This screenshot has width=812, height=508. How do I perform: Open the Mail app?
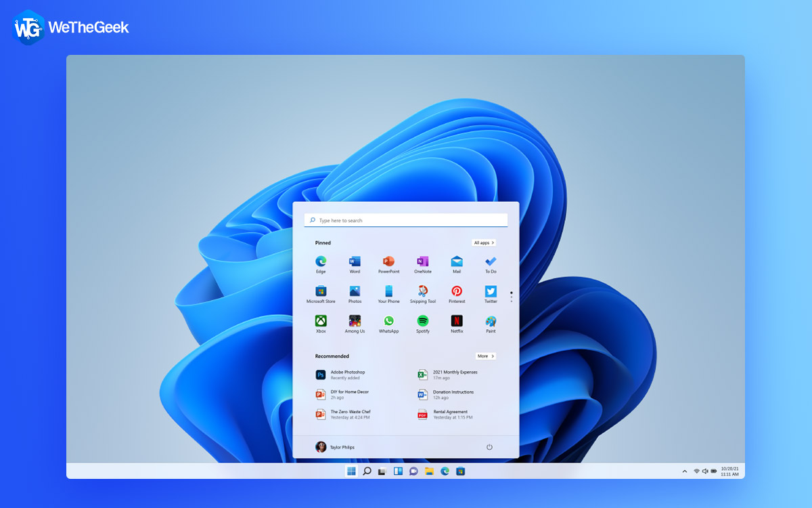[457, 264]
